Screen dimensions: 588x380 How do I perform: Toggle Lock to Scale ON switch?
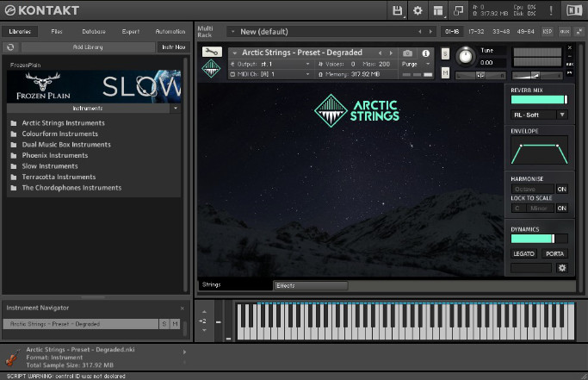(x=562, y=208)
